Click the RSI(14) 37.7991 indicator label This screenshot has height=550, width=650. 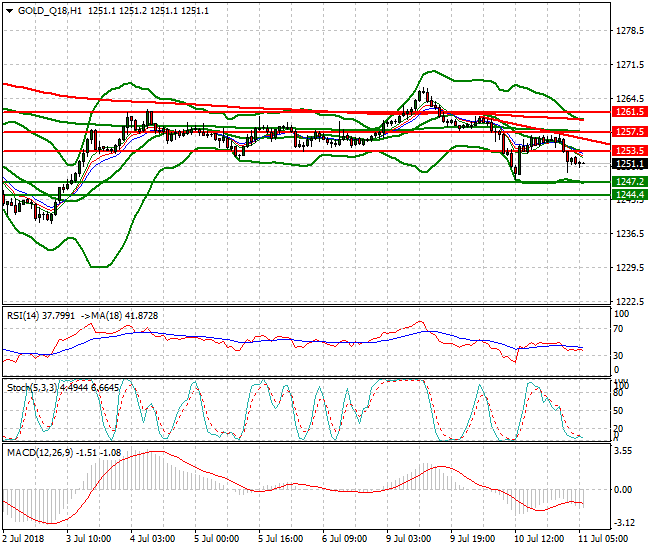[x=41, y=316]
